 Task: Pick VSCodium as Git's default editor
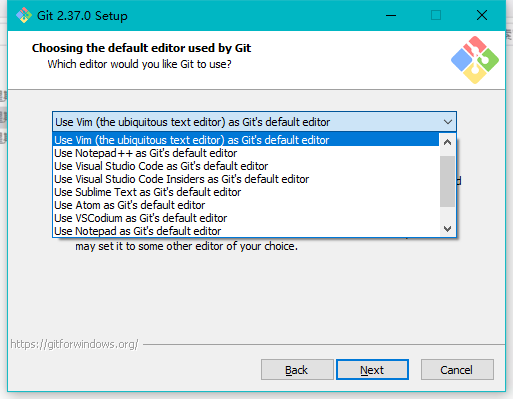click(246, 218)
